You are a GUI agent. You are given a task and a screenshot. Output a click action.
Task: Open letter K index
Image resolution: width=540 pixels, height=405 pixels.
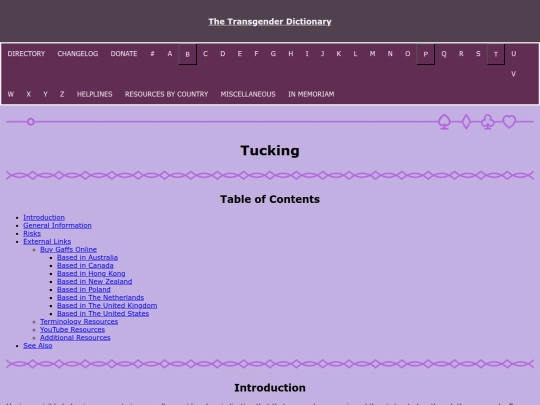(339, 54)
